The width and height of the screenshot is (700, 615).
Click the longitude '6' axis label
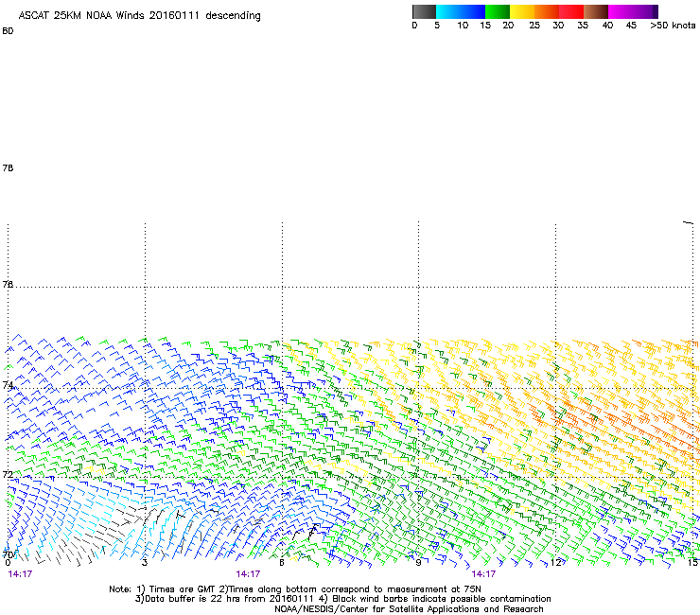point(282,563)
